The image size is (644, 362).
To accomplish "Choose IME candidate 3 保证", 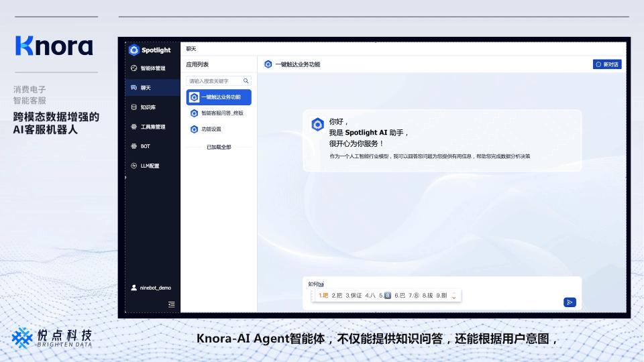I will pos(354,296).
